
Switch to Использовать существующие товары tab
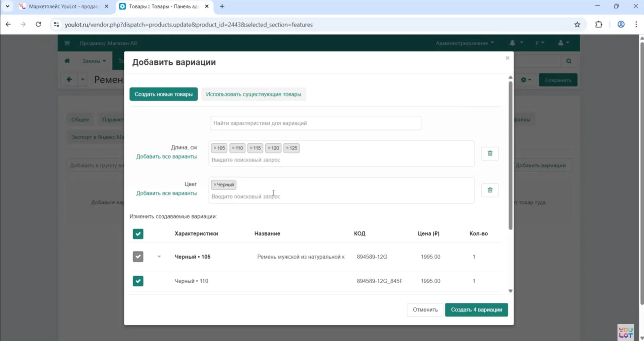pos(253,94)
